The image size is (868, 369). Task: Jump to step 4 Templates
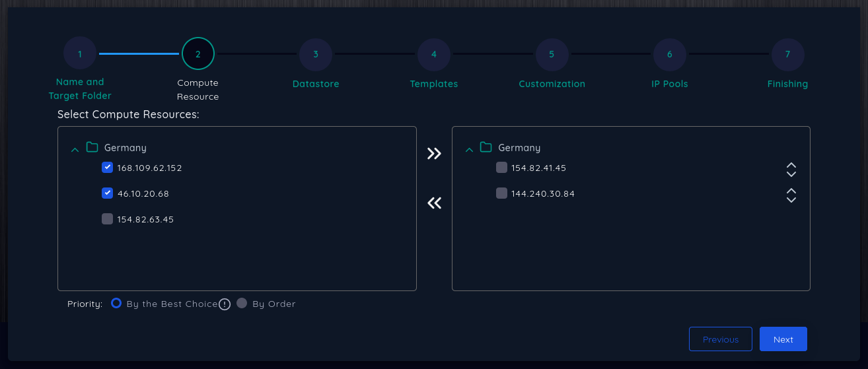434,55
